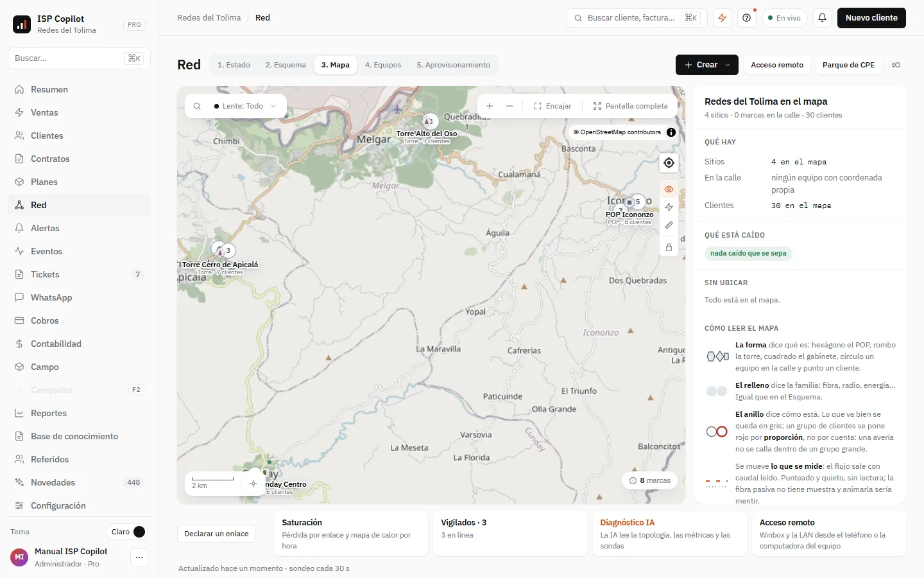Toggle the map lock button
The height and width of the screenshot is (578, 924).
coord(669,247)
